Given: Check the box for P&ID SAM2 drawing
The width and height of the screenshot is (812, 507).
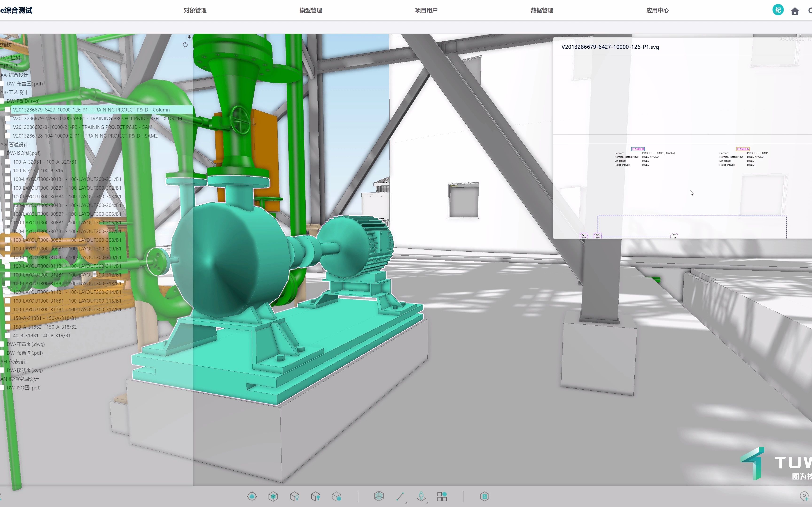Looking at the screenshot, I should (x=7, y=136).
